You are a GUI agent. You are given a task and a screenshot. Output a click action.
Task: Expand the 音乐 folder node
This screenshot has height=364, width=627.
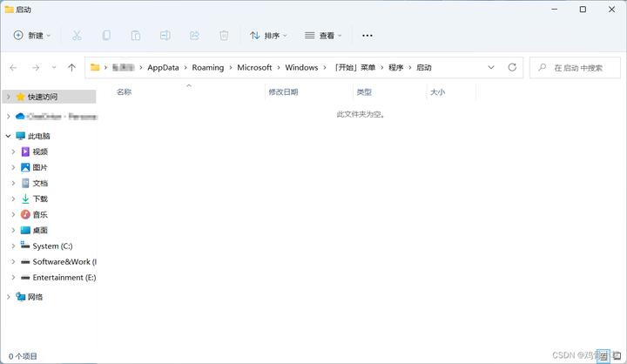tap(13, 214)
